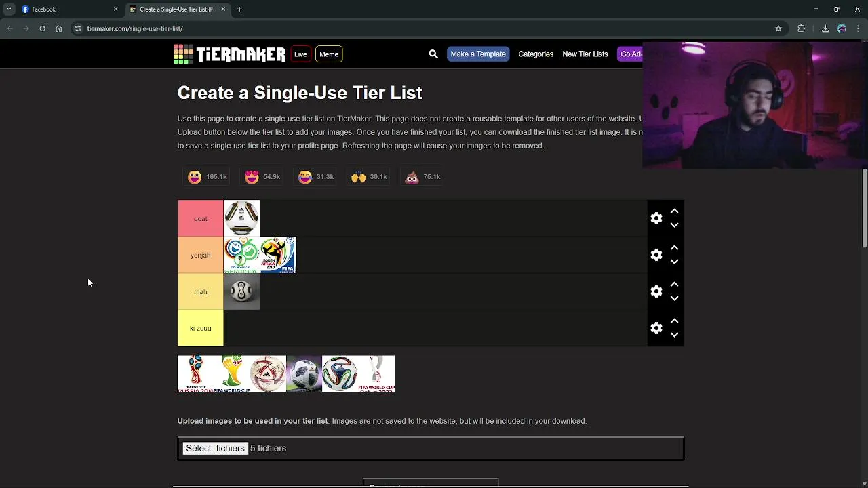The image size is (868, 488).
Task: Open settings gear for ki zuuu tier
Action: pyautogui.click(x=656, y=328)
